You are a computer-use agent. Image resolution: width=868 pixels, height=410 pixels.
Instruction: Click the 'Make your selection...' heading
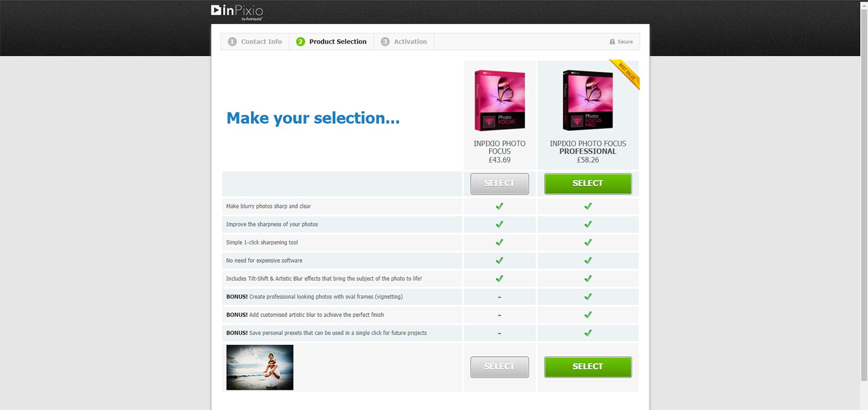313,118
